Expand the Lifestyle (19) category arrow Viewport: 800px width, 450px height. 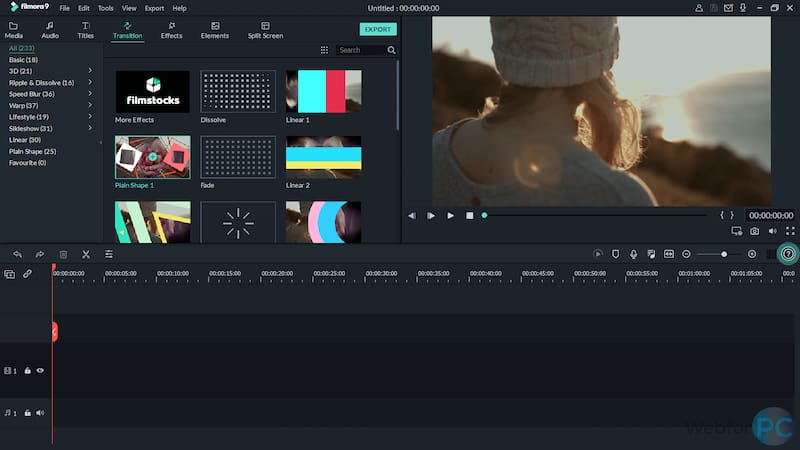pyautogui.click(x=90, y=116)
